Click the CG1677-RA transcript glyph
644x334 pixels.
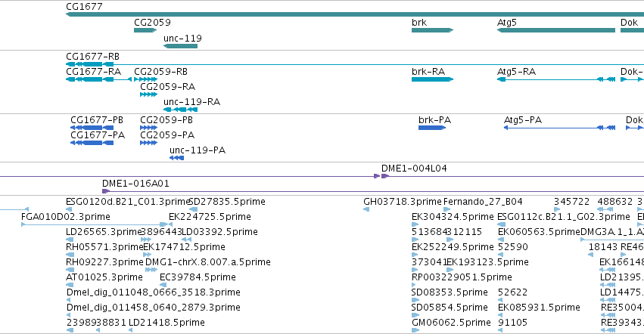(x=98, y=79)
